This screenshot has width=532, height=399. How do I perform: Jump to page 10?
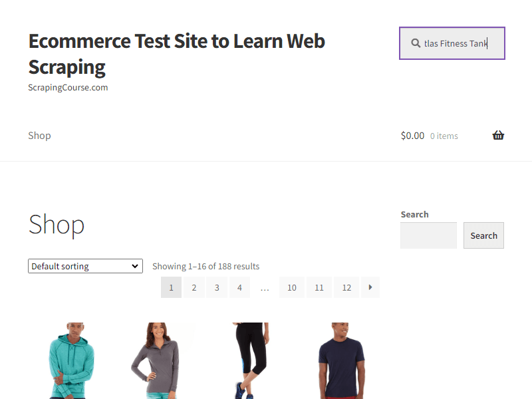(292, 287)
